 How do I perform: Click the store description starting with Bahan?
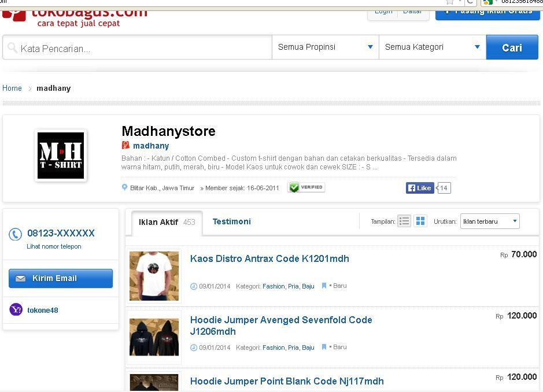tap(289, 163)
